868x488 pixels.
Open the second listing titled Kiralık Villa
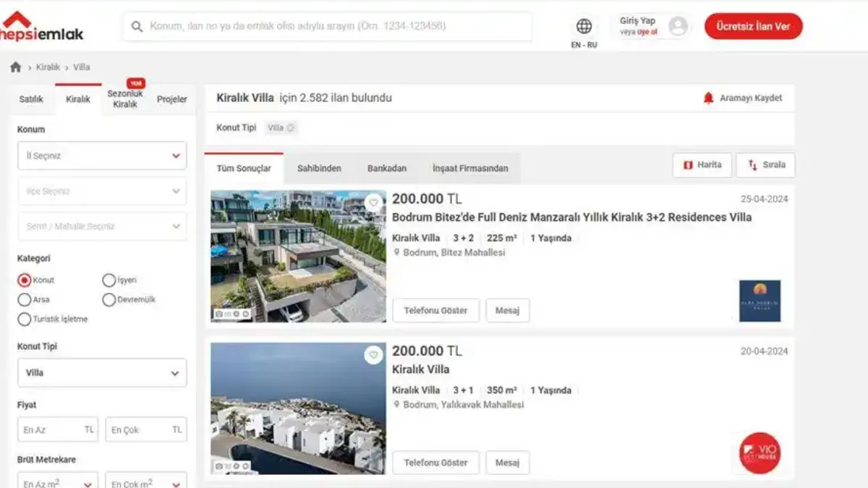coord(421,369)
